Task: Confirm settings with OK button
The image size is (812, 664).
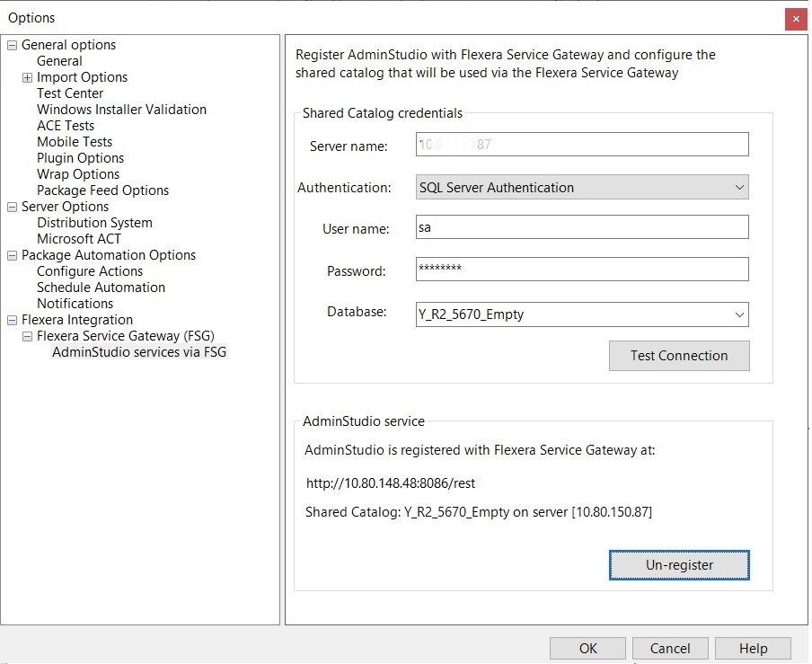Action: coord(587,649)
